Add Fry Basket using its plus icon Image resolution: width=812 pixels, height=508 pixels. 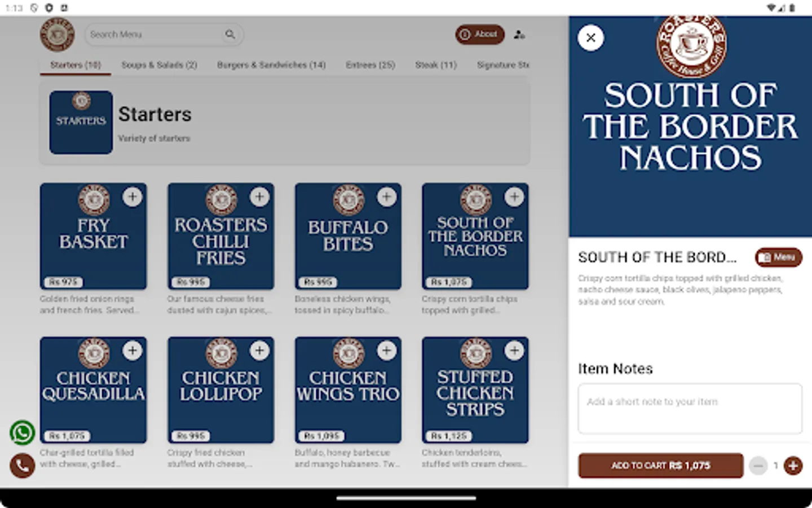pos(133,196)
